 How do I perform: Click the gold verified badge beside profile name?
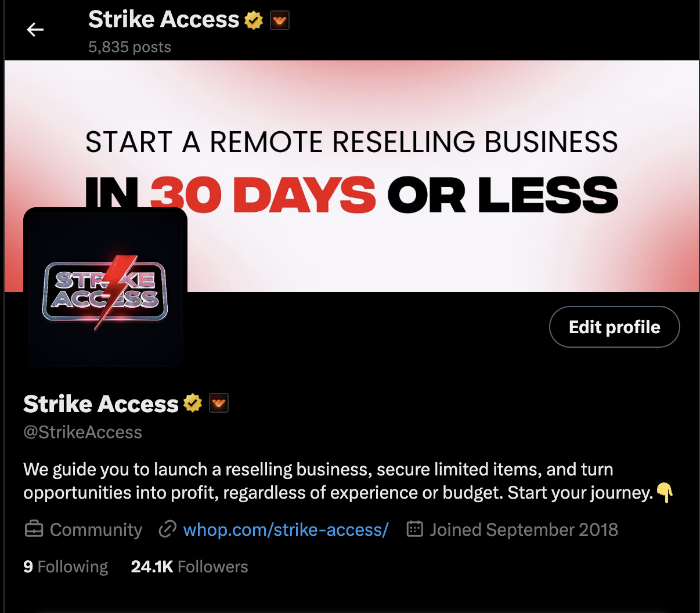193,403
